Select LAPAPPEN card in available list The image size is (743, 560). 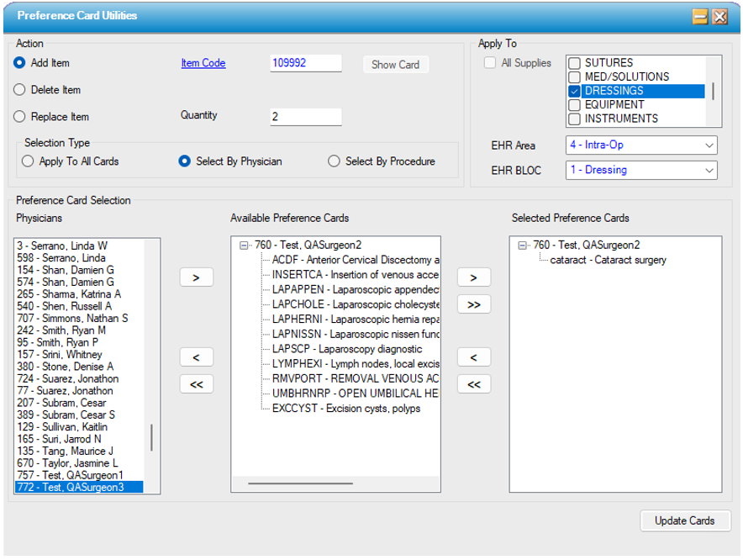click(x=355, y=289)
